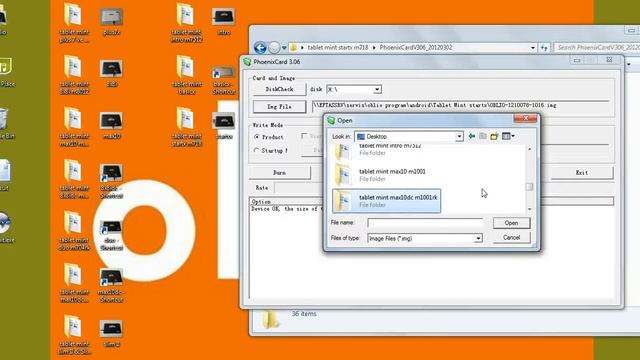The height and width of the screenshot is (360, 640).
Task: Select the tablet mint max10 desktop folder
Action: coord(73,127)
